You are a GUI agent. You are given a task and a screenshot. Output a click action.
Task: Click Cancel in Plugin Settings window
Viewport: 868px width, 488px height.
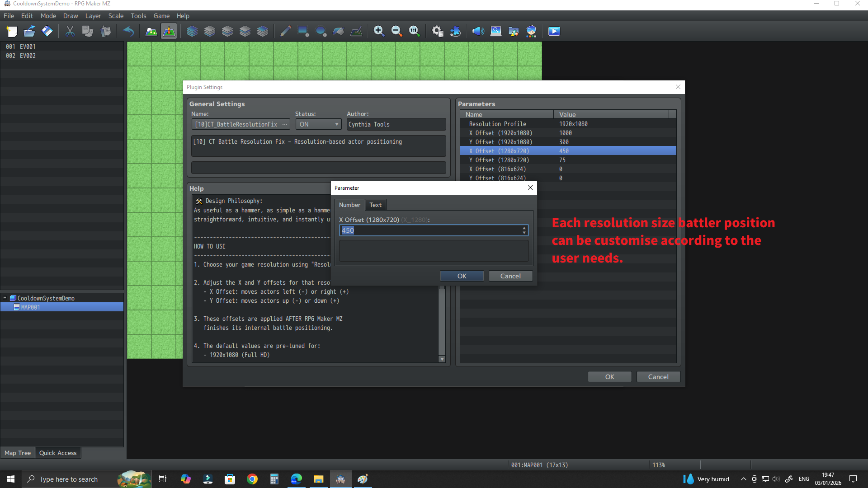(x=658, y=377)
